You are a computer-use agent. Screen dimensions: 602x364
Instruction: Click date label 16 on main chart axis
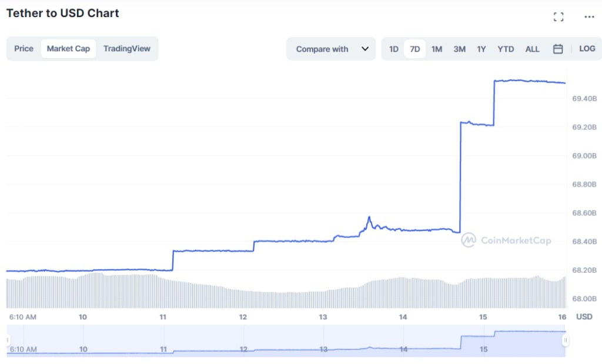pos(562,317)
